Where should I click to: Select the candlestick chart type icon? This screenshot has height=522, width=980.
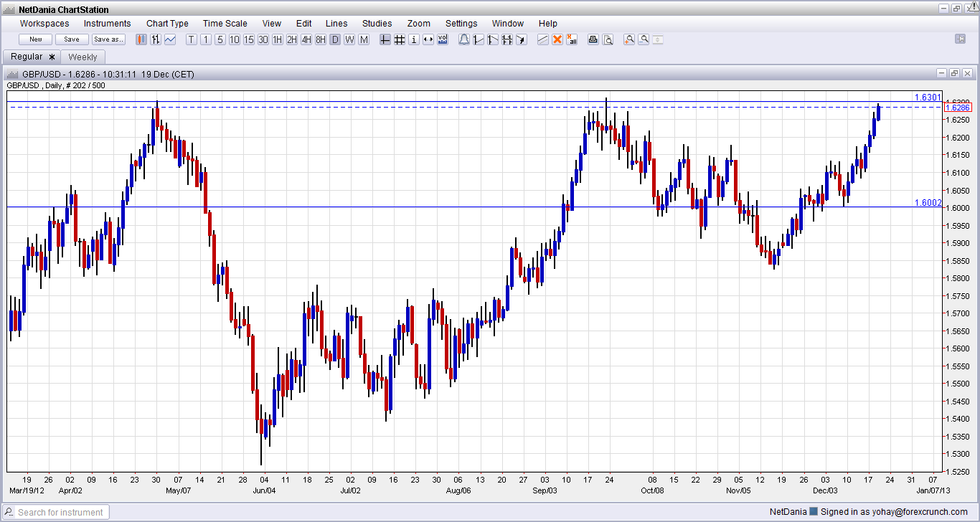tap(141, 39)
